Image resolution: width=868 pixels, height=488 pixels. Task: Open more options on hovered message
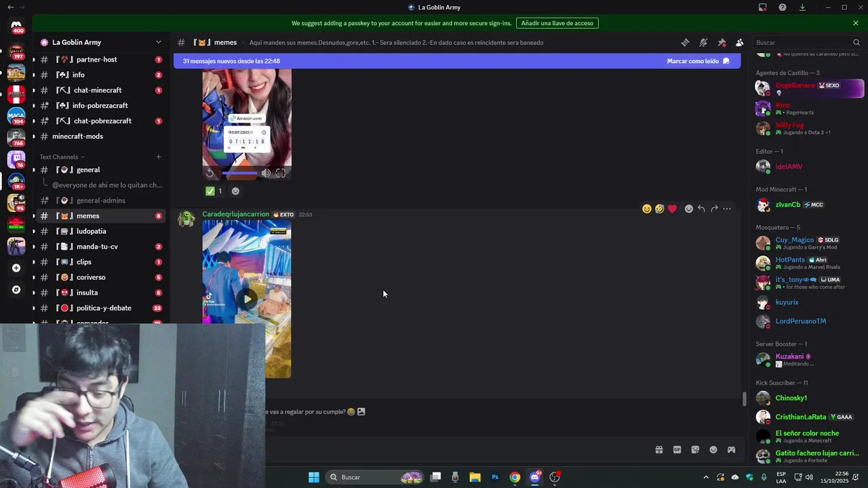727,209
